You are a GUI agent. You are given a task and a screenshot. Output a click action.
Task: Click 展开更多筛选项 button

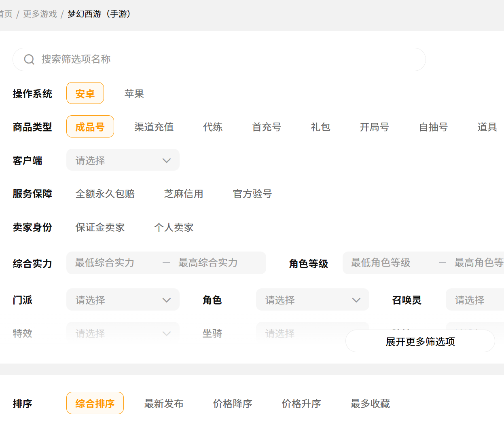(x=420, y=341)
